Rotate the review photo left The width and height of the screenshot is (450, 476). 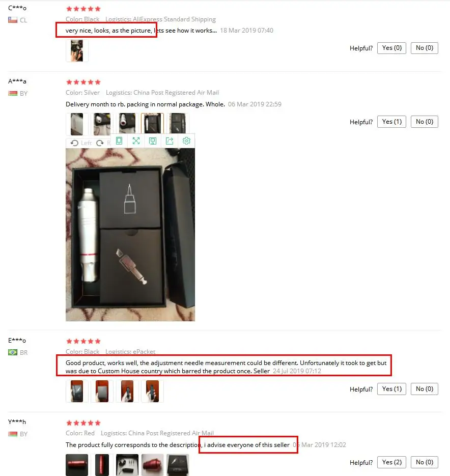click(x=81, y=143)
